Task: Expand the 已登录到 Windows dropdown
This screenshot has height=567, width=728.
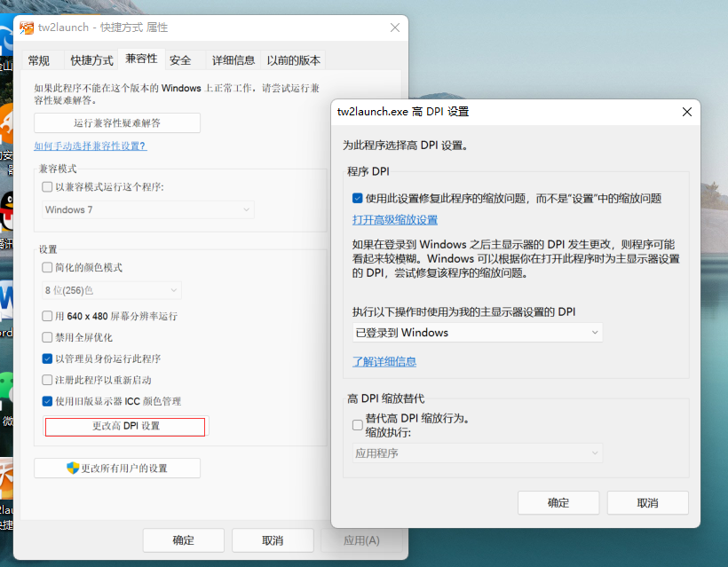Action: [478, 333]
